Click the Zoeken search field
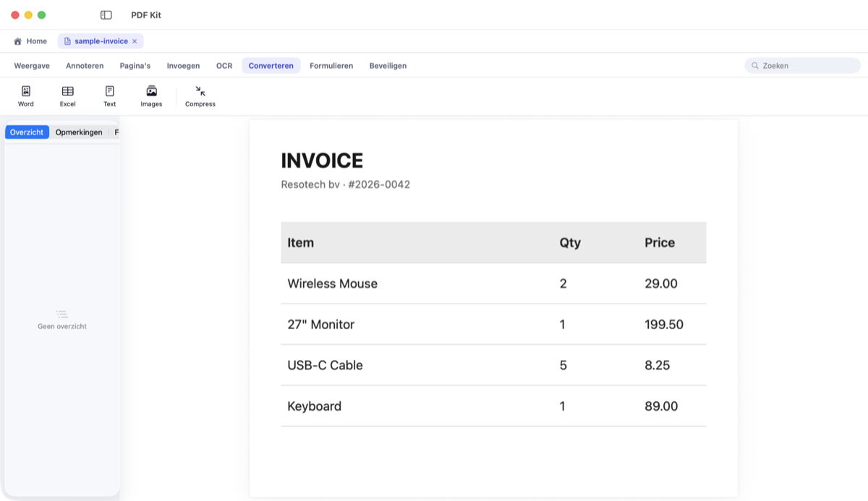This screenshot has height=501, width=868. point(803,66)
